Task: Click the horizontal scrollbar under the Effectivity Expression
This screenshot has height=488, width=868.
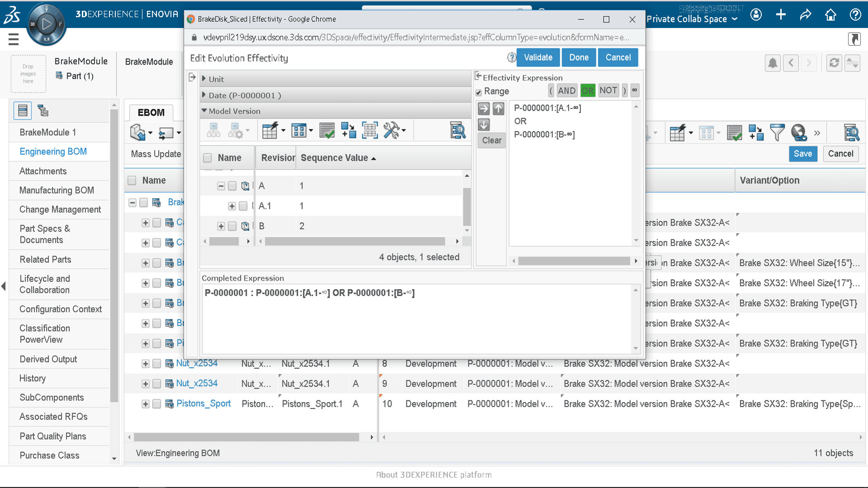Action: [x=574, y=261]
